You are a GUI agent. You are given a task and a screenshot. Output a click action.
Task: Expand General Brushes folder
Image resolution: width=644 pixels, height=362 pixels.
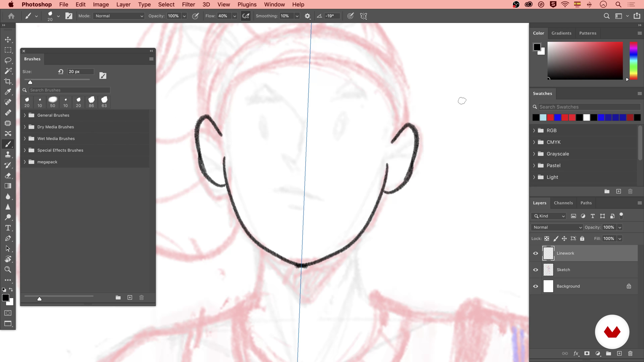tap(24, 115)
